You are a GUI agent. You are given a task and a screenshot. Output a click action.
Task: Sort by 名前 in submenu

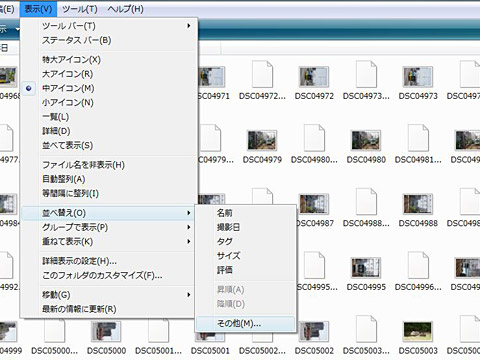pos(246,213)
